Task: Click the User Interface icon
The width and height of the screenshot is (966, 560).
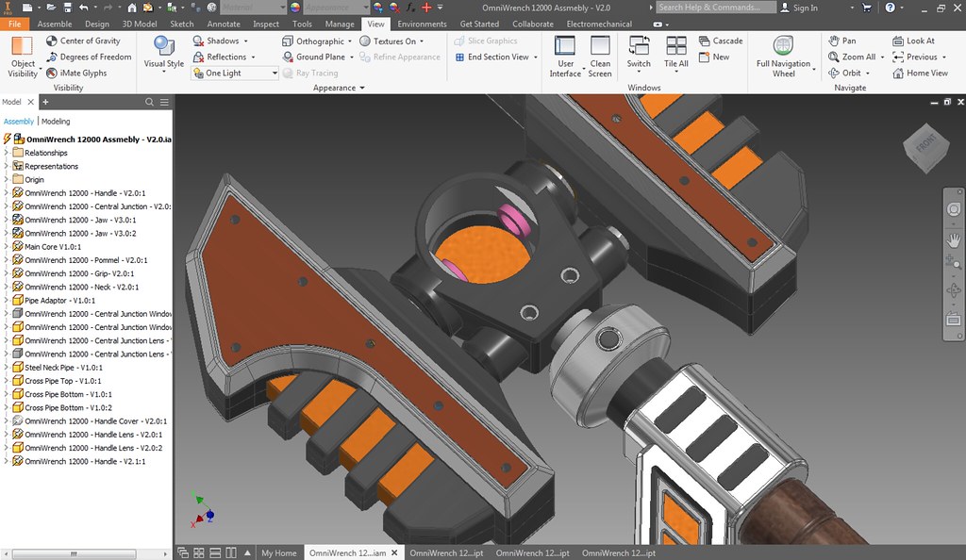Action: pos(565,46)
